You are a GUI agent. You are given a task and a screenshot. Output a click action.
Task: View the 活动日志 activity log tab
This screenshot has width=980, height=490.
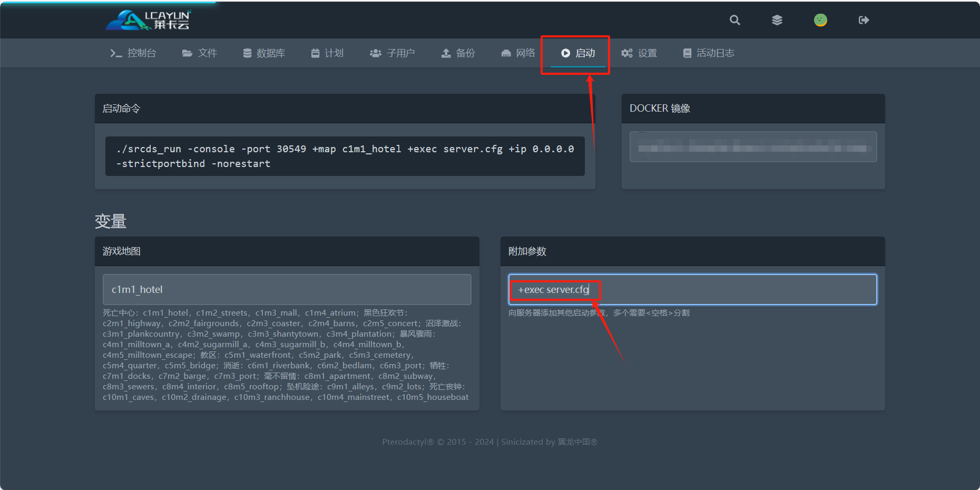tap(709, 53)
